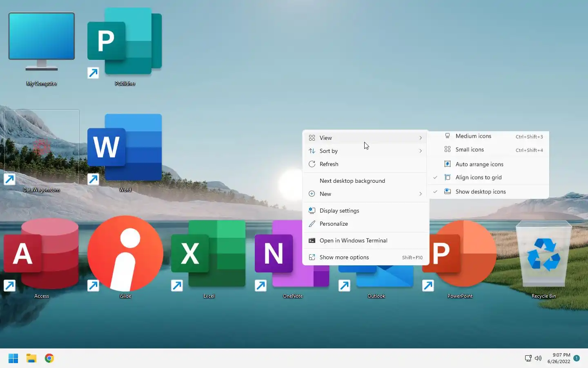Image resolution: width=588 pixels, height=368 pixels.
Task: Toggle Auto arrange icons option
Action: (x=488, y=164)
